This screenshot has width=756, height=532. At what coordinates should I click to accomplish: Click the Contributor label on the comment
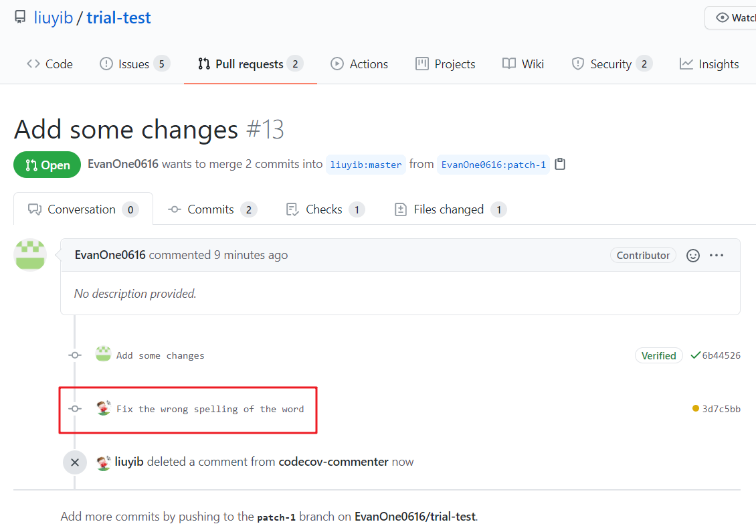(643, 255)
